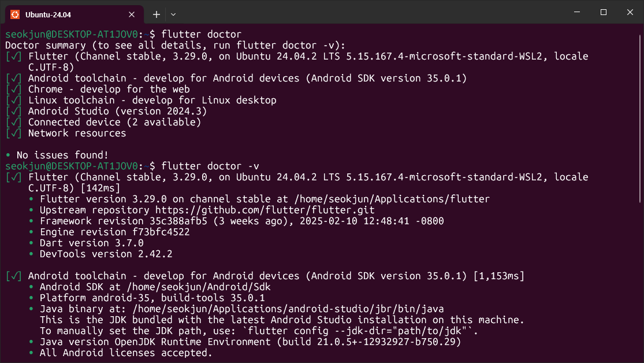Image resolution: width=644 pixels, height=363 pixels.
Task: Click the Flutter install path /home/seokjun/Applications/flutter
Action: point(392,199)
